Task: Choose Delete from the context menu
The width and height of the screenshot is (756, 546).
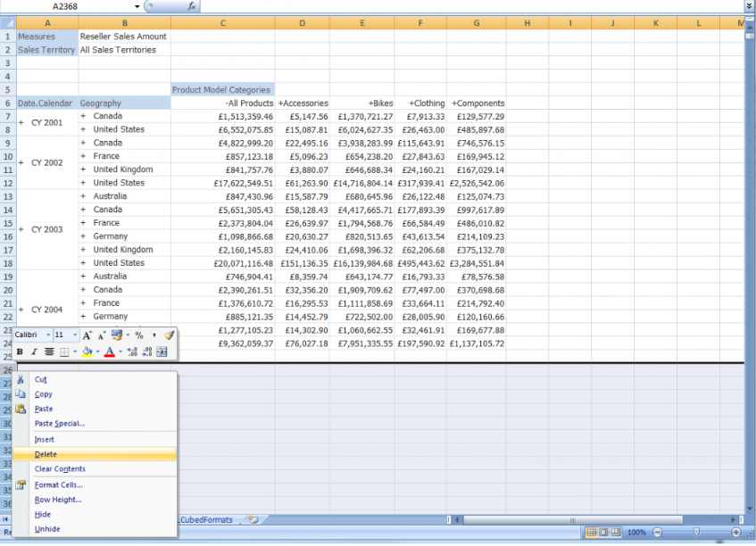Action: click(x=46, y=454)
